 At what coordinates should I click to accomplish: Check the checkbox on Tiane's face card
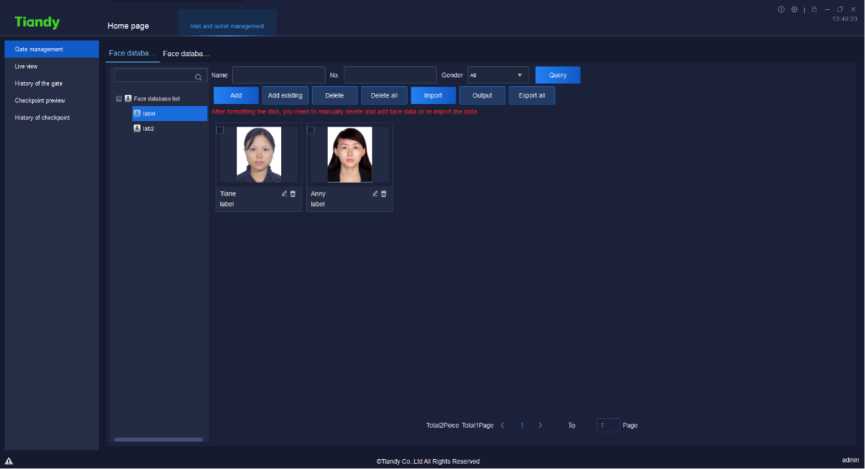(220, 130)
